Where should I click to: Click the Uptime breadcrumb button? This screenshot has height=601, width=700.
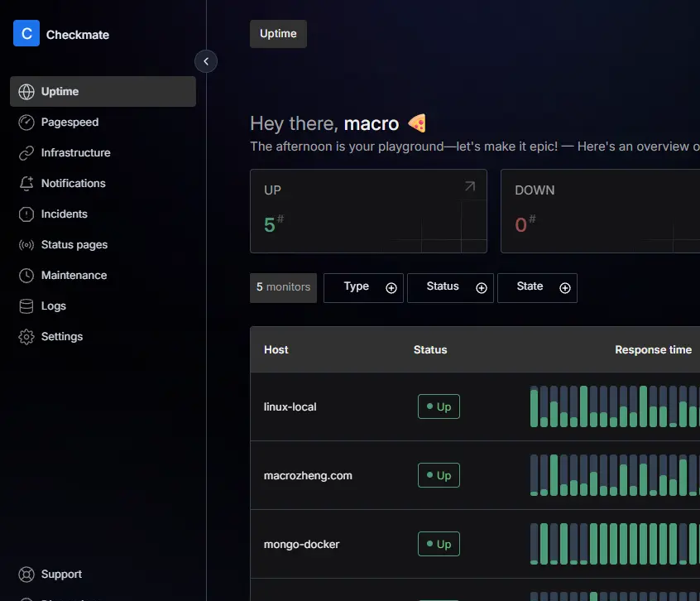[278, 34]
